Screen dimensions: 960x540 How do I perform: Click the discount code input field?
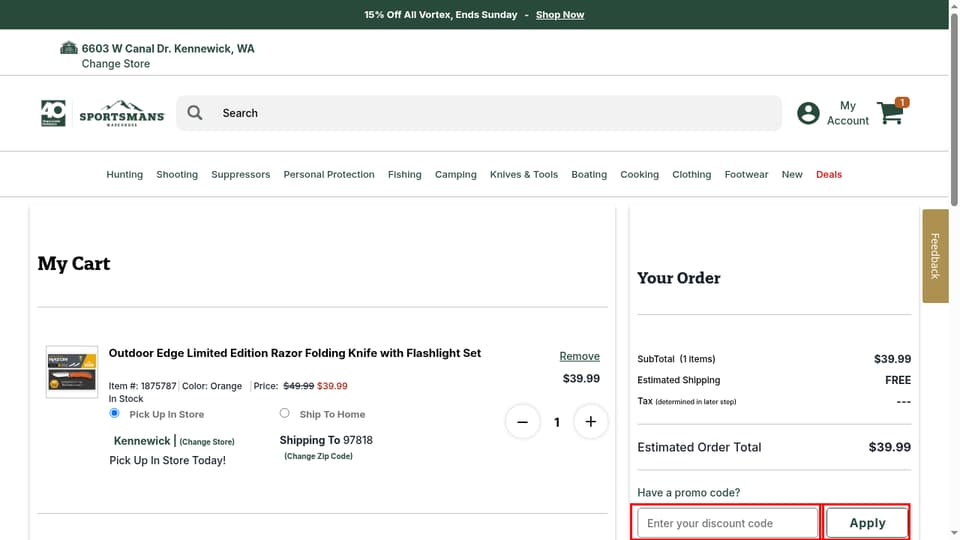[x=727, y=523]
